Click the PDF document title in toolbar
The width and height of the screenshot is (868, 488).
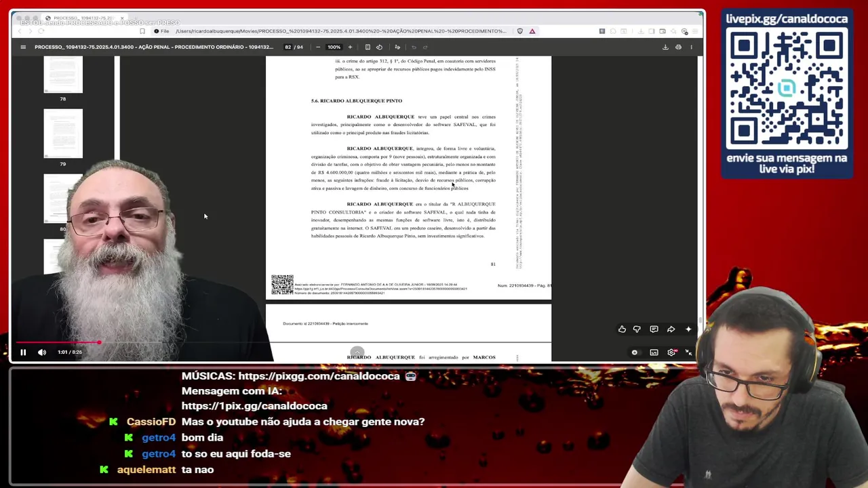click(154, 47)
